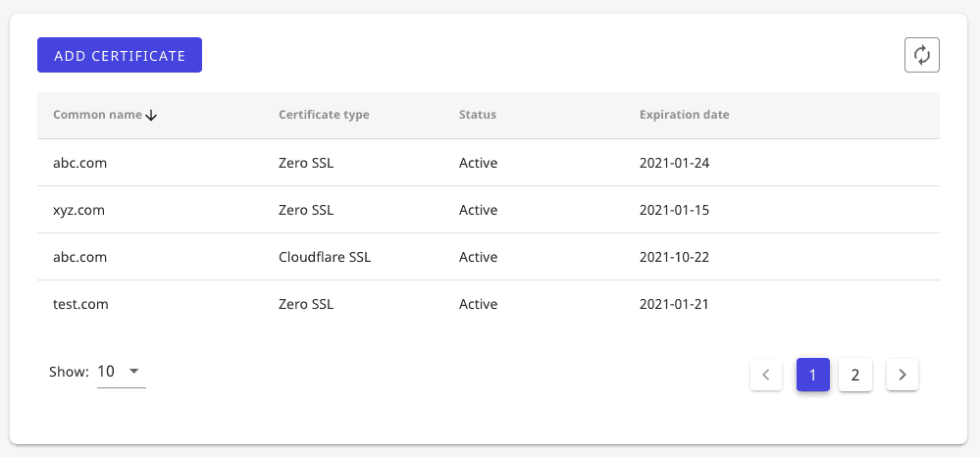This screenshot has height=457, width=980.
Task: Click the refresh certificates icon
Action: click(922, 55)
